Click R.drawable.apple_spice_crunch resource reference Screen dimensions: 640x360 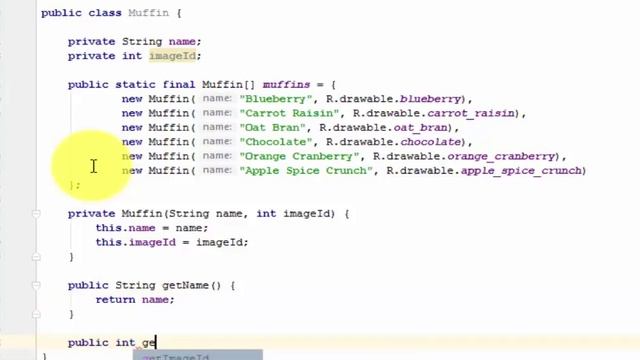tap(485, 171)
